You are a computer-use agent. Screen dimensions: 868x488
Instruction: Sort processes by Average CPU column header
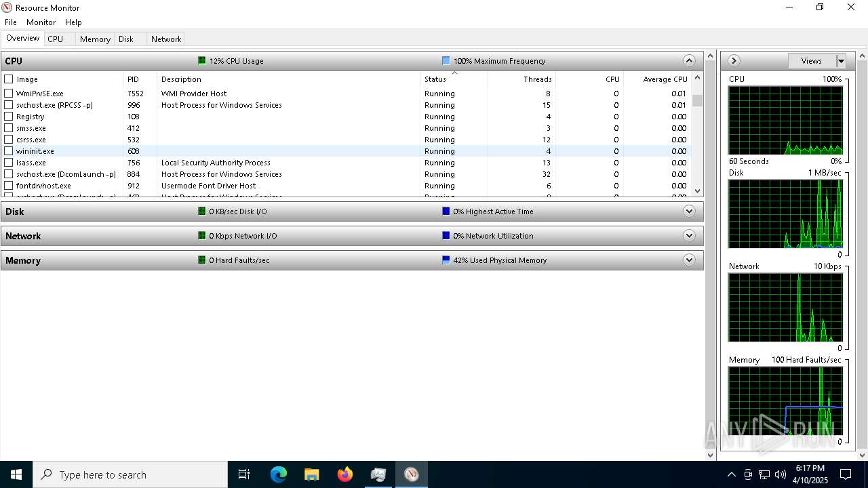pos(657,79)
